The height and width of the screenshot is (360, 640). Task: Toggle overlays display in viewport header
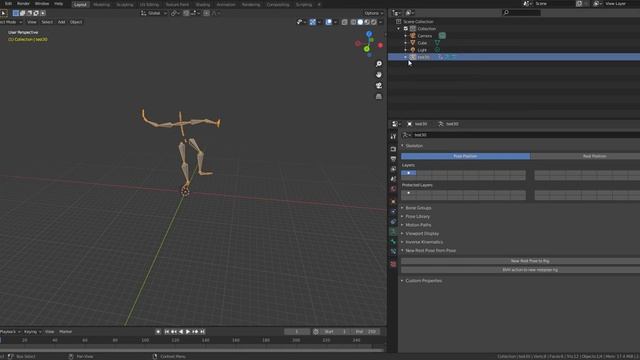329,22
